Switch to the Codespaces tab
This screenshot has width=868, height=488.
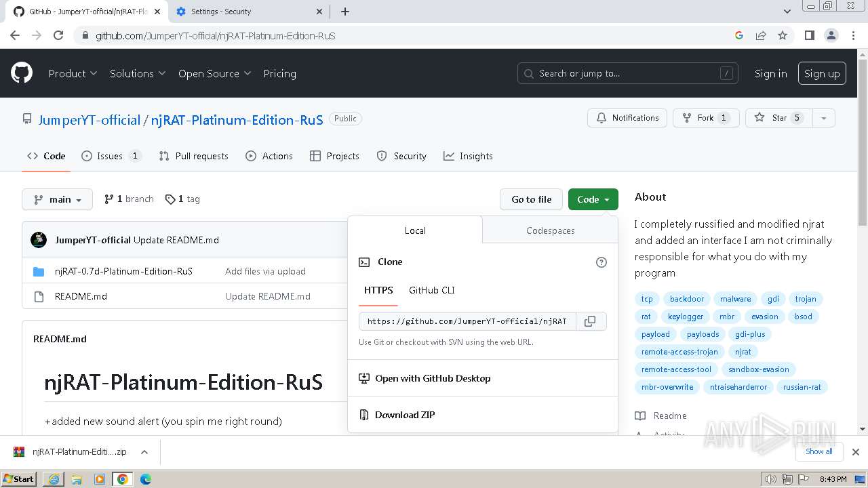pos(550,230)
